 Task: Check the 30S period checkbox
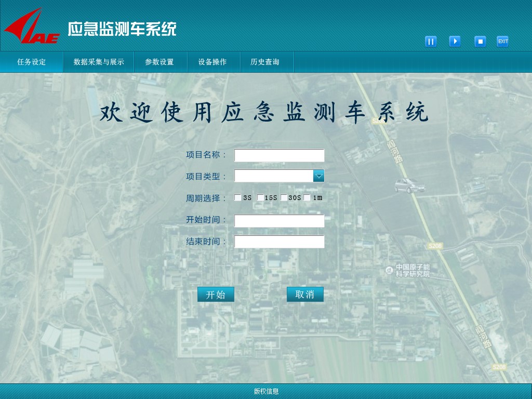[x=284, y=197]
